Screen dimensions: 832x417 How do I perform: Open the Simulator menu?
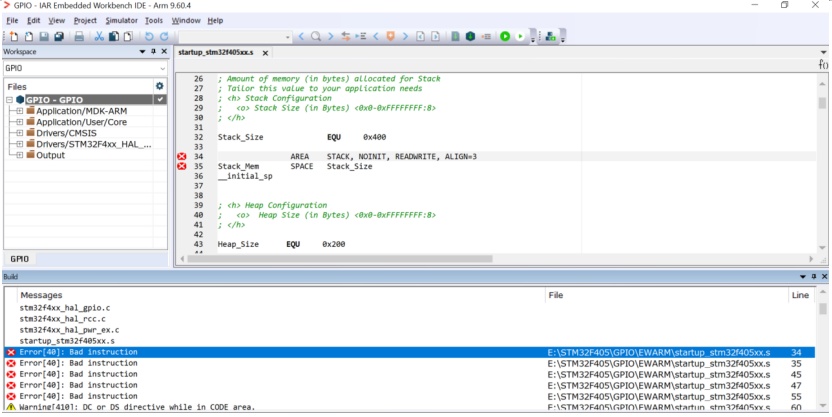point(121,20)
